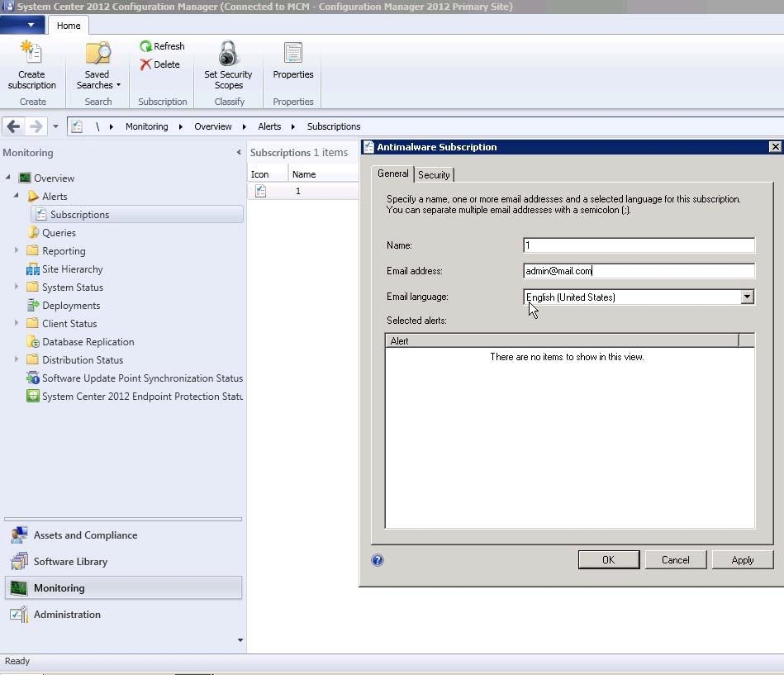The width and height of the screenshot is (784, 675).
Task: Click the Cancel button
Action: [x=676, y=560]
